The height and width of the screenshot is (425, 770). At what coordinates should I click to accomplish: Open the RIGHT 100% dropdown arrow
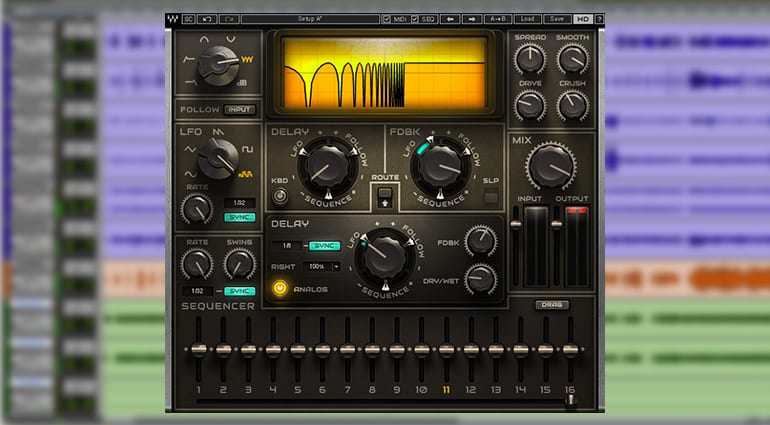336,266
